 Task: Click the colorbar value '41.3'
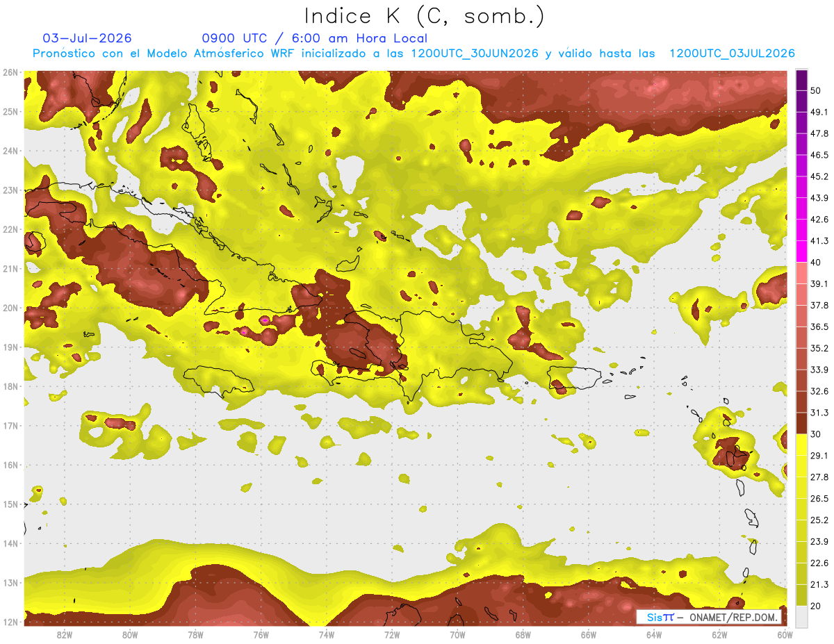coord(819,241)
